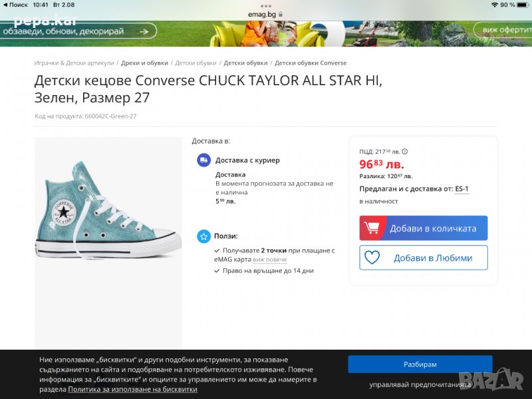Open управлявай предпочитанията cookie settings

click(x=420, y=384)
